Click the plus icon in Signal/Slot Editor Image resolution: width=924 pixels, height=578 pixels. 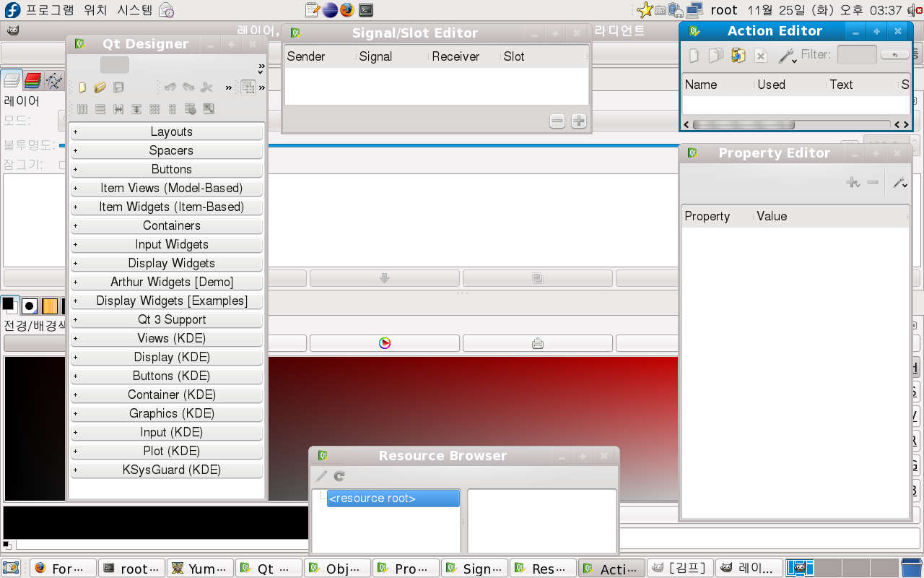578,121
